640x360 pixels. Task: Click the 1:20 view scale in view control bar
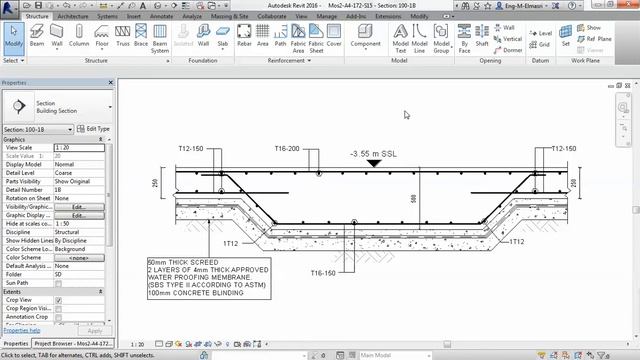coord(138,344)
